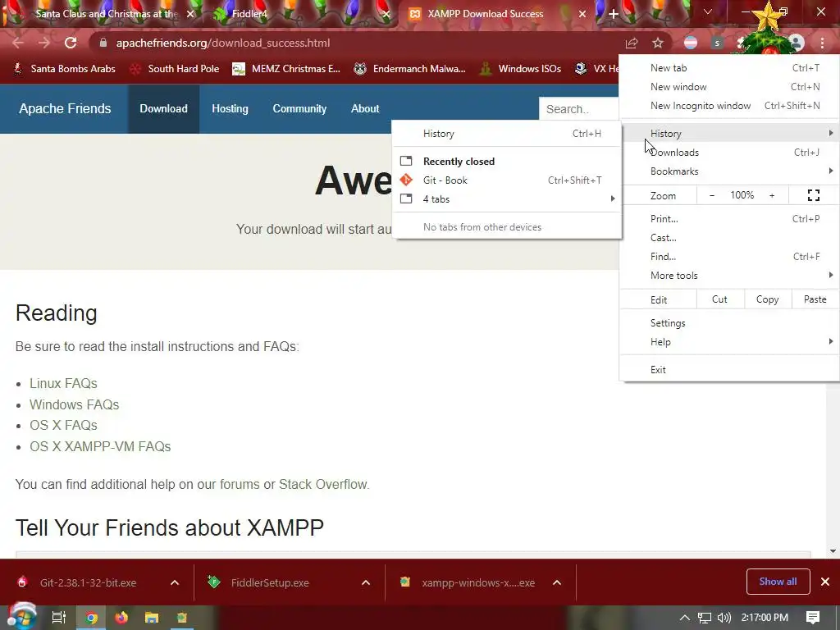
Task: Open the Windows FAQs link
Action: click(74, 404)
